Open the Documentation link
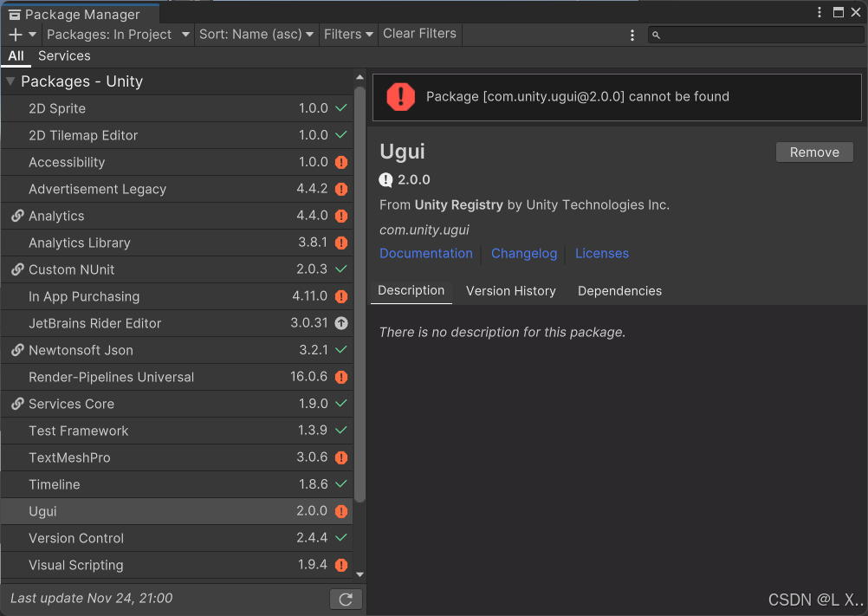The image size is (868, 616). (426, 254)
